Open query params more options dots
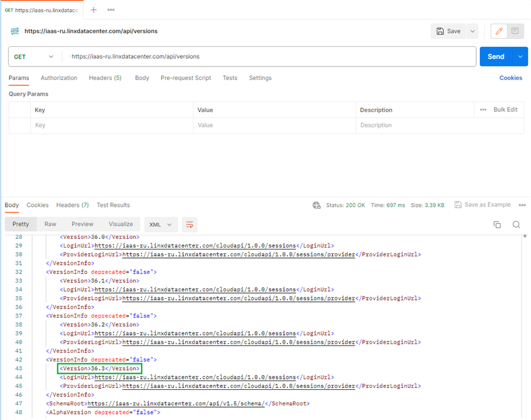The height and width of the screenshot is (420, 531). (483, 110)
